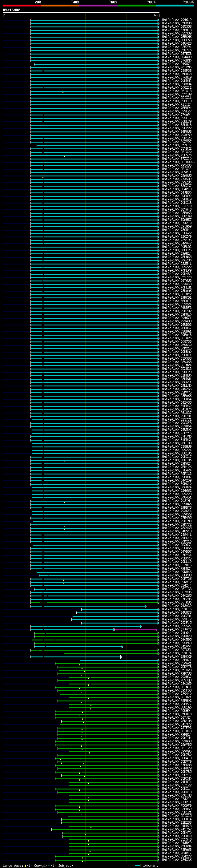Click label UniRef100_Q506K1
This screenshot has height=868, width=197.
coord(176,663)
